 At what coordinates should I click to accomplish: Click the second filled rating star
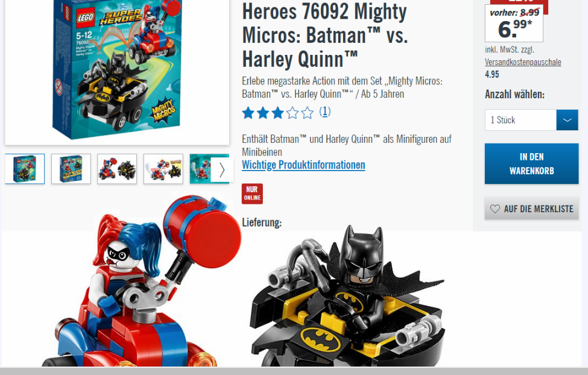click(263, 113)
